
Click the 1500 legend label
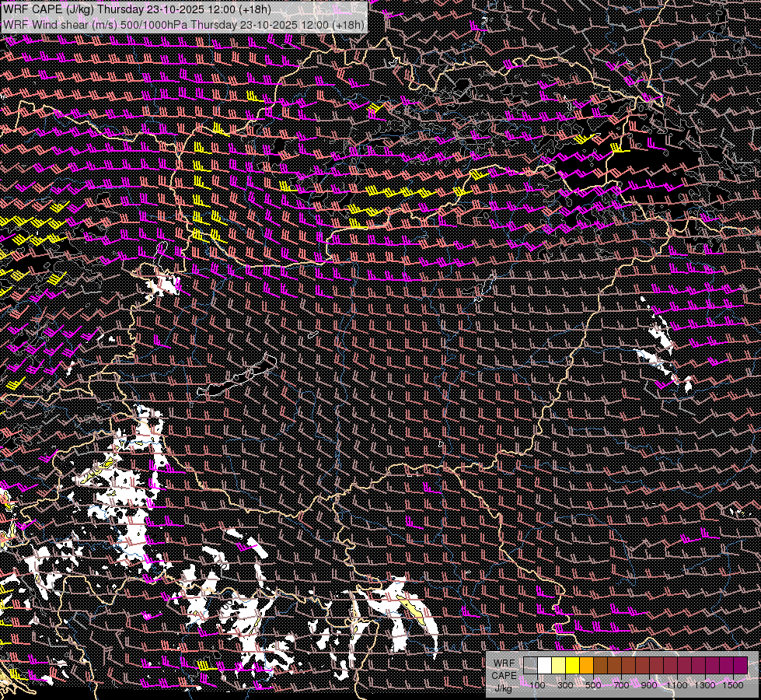[x=733, y=685]
